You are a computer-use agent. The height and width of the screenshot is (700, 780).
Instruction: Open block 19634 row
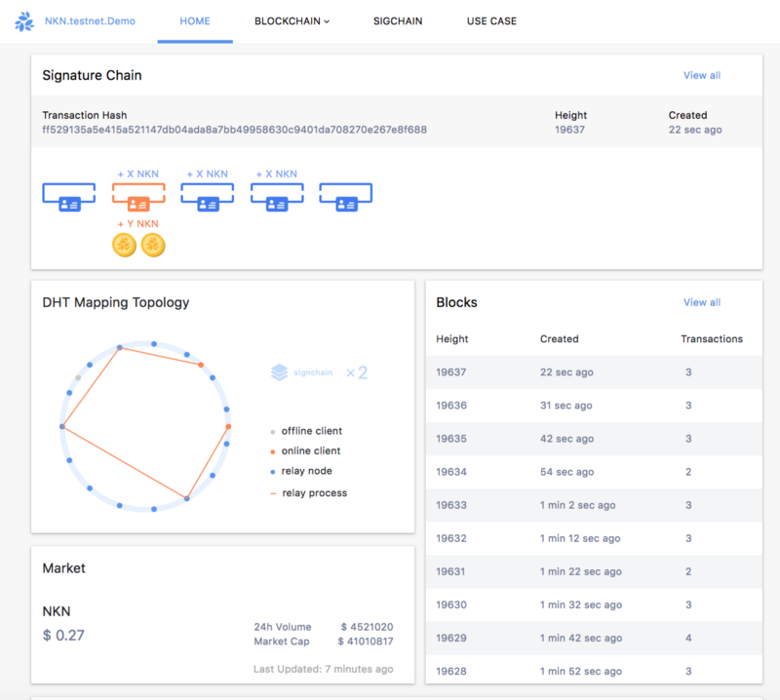click(594, 472)
